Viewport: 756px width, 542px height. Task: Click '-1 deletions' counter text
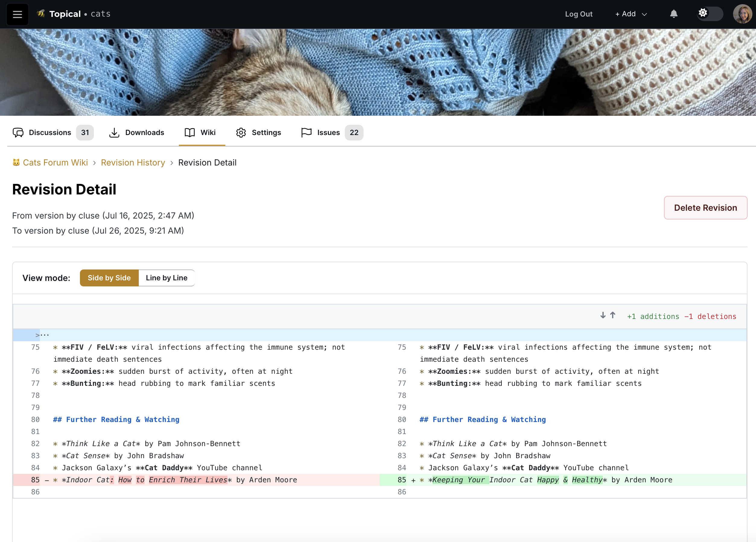click(710, 317)
